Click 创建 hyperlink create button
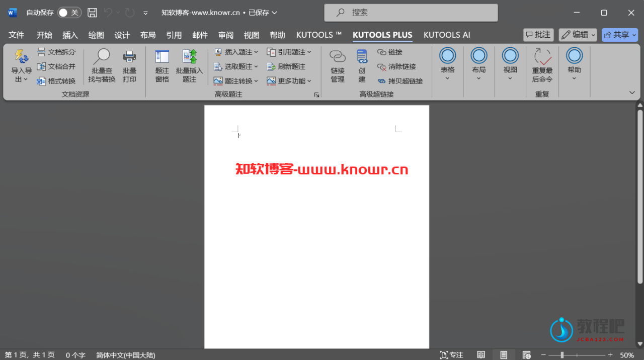 click(362, 66)
